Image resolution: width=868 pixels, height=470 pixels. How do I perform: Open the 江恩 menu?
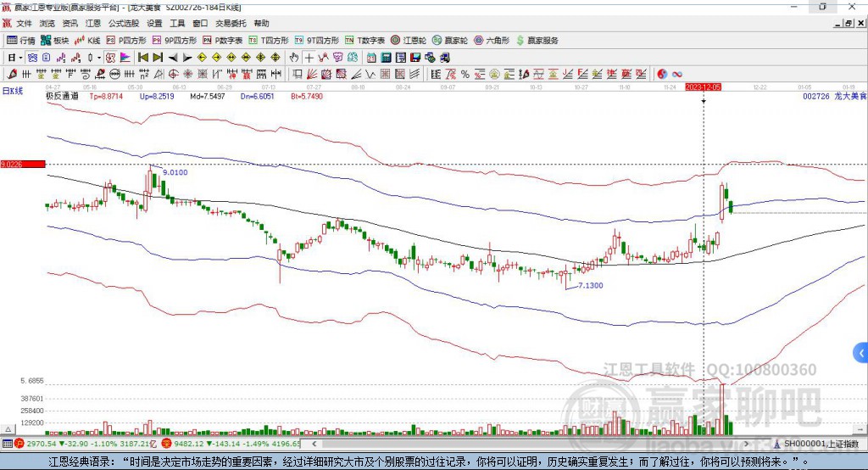(93, 23)
